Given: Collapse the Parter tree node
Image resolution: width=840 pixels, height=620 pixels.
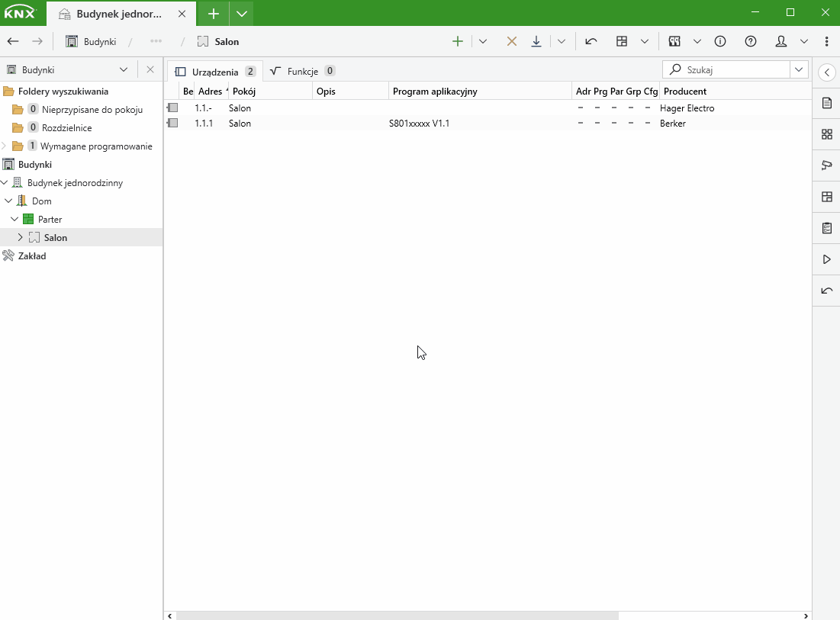Looking at the screenshot, I should coord(14,220).
